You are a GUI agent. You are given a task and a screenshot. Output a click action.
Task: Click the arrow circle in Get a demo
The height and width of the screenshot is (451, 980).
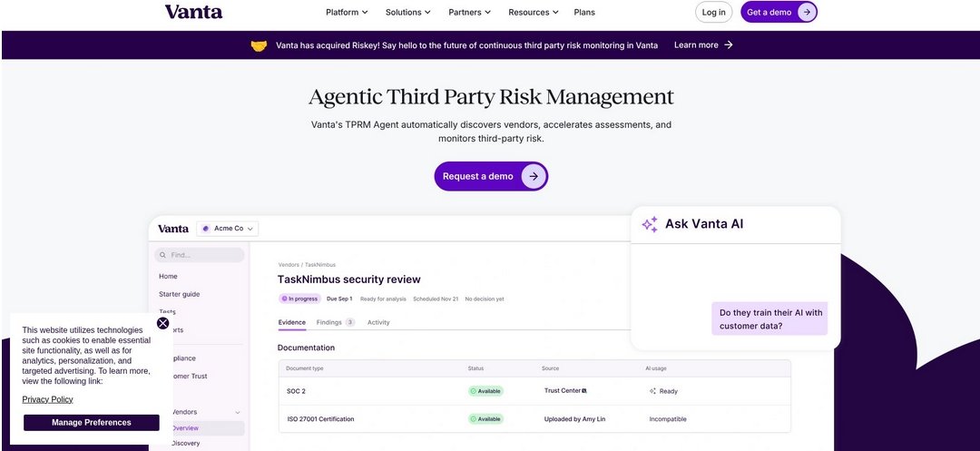coord(807,12)
